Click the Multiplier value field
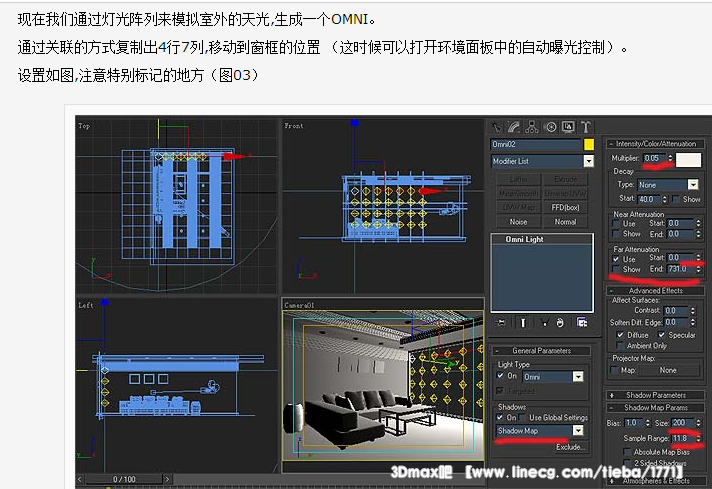712x489 pixels. pos(654,158)
